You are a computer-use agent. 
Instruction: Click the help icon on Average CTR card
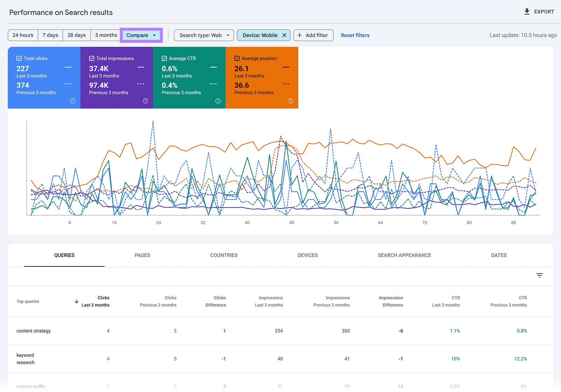pos(218,101)
